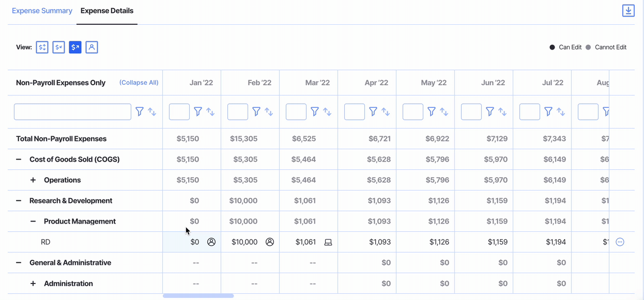Click the sort arrows for Jun '22 column
The image size is (644, 300).
tap(502, 112)
